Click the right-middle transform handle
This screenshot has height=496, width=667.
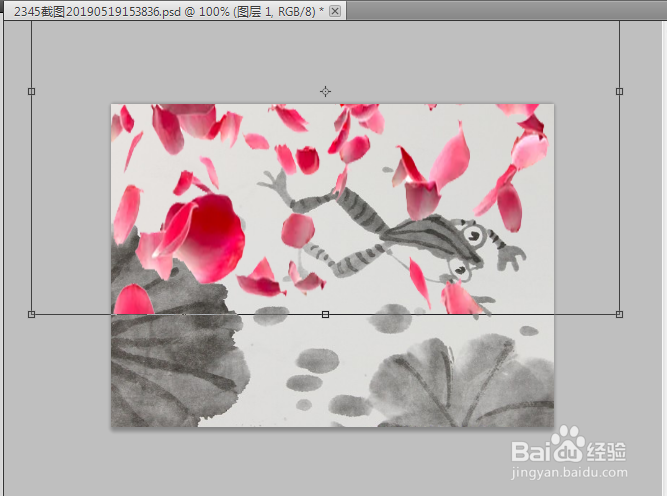click(x=619, y=91)
